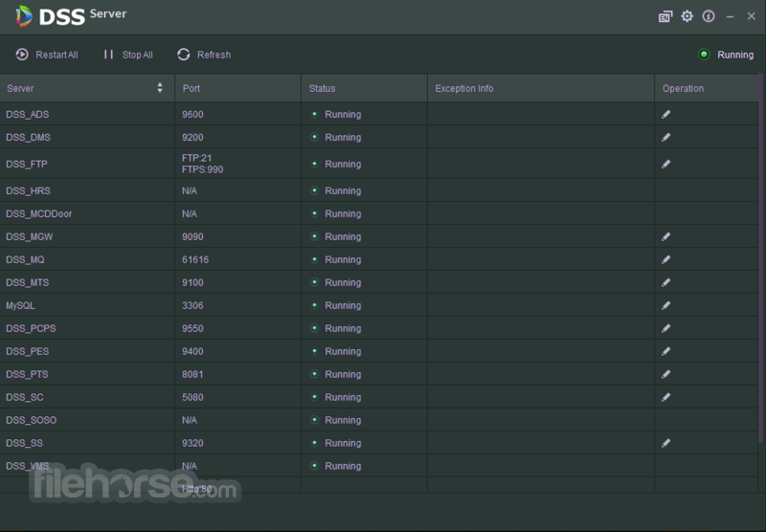This screenshot has height=532, width=766.
Task: Edit the DSS_PCPS port with pencil icon
Action: 665,328
